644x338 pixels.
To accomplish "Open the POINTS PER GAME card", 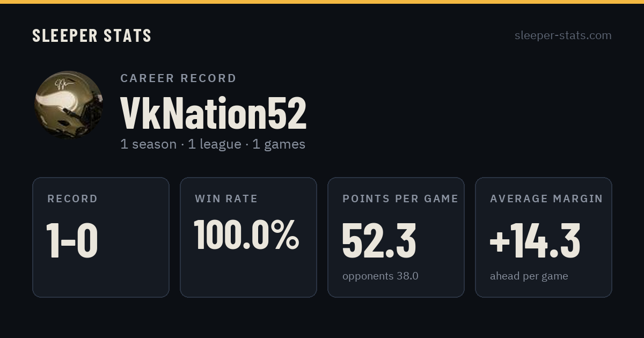I will click(396, 237).
